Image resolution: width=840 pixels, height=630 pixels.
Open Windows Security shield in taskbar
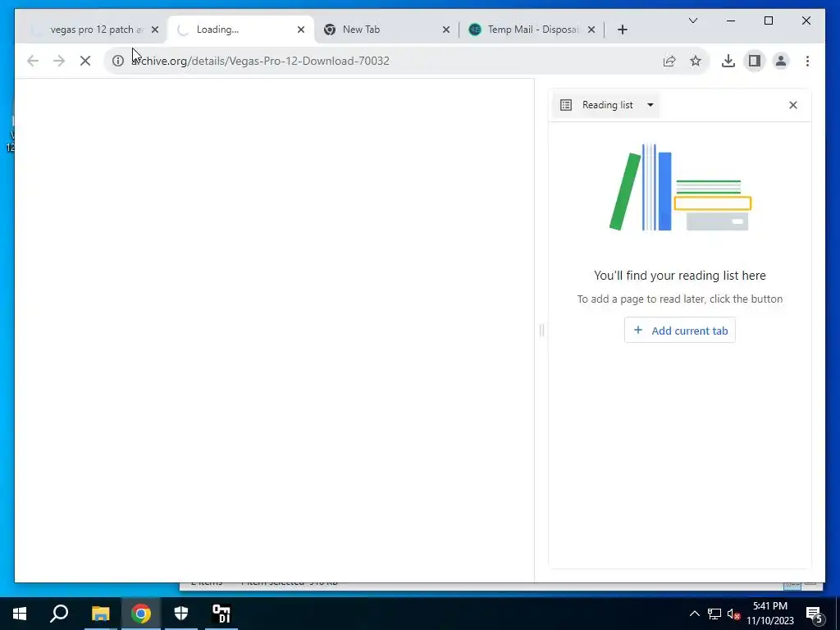click(181, 614)
